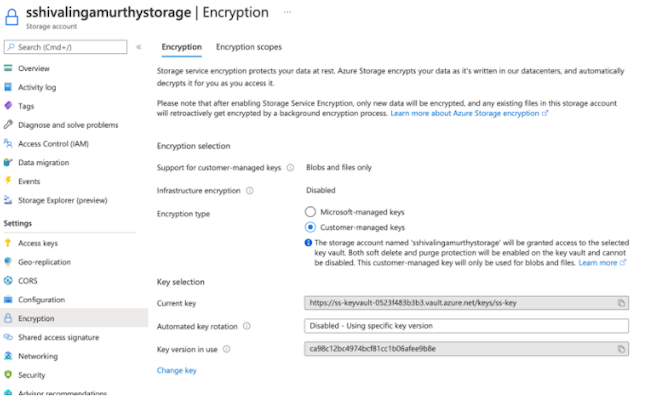
Task: Click the Configuration icon in sidebar
Action: point(8,299)
